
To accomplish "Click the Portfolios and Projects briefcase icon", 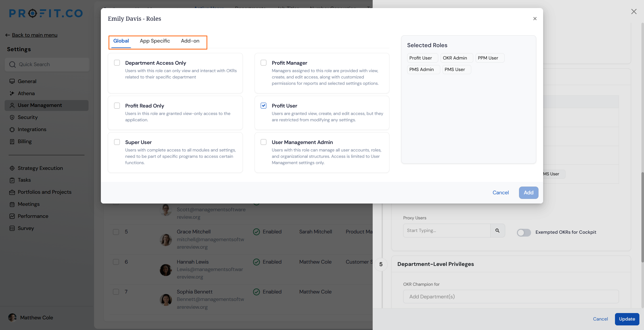I will (12, 192).
